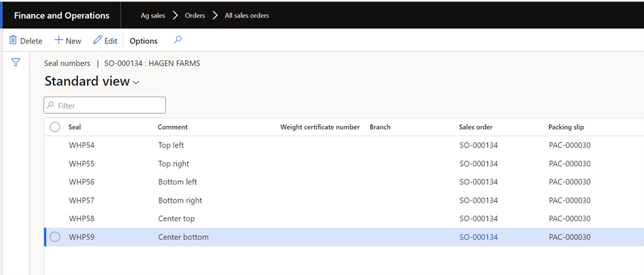Open the filter pane funnel icon
This screenshot has width=644, height=275.
click(x=16, y=63)
